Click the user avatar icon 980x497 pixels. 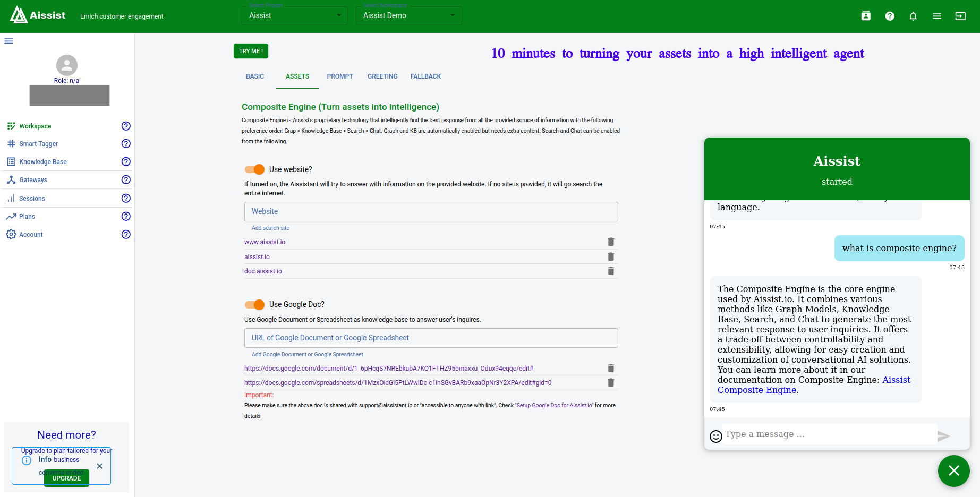(x=67, y=65)
